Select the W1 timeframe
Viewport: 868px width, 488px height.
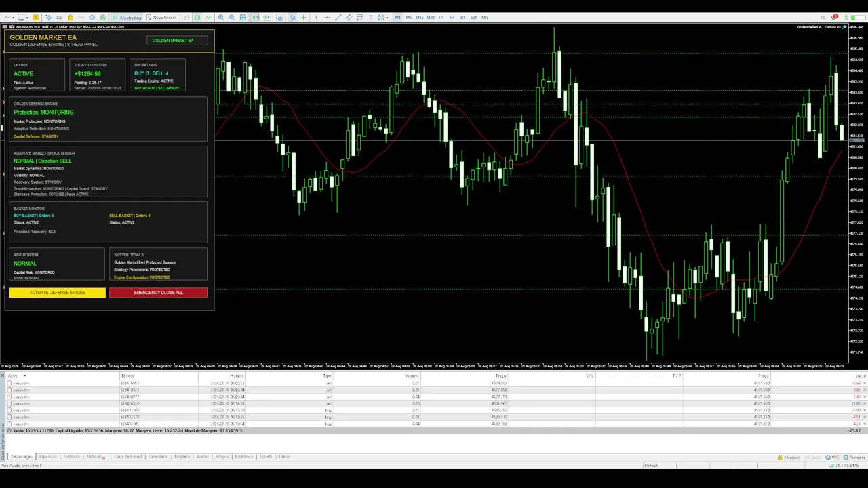[473, 18]
